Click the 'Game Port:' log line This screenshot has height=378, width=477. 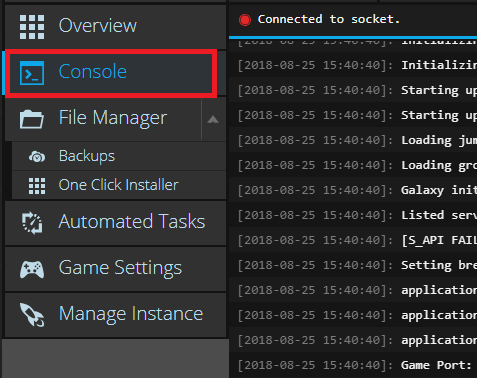(x=353, y=365)
